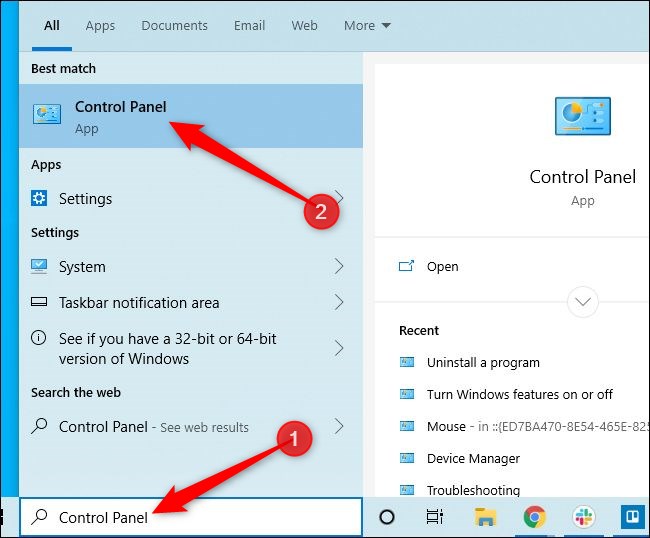Expand the Settings app result chevron
Screen dimensions: 650x538
pos(339,198)
